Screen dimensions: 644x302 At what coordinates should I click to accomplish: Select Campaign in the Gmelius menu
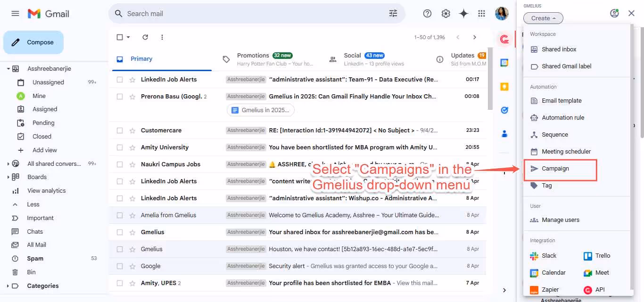point(556,168)
